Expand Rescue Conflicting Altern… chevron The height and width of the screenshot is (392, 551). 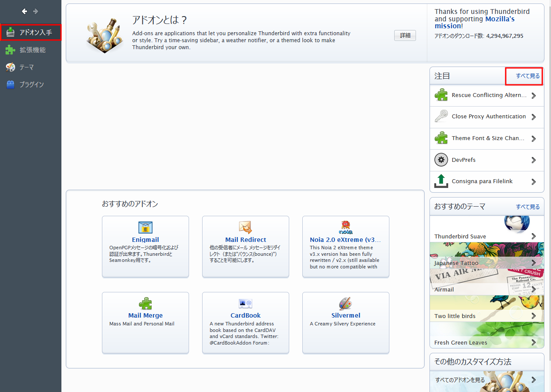(534, 95)
